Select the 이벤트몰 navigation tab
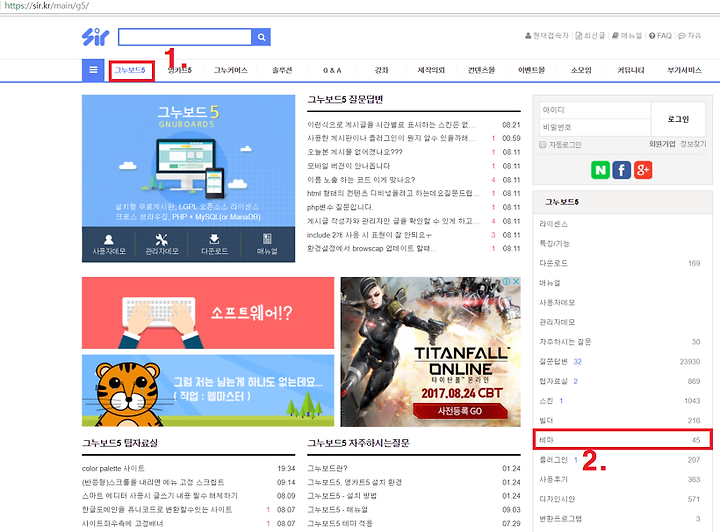This screenshot has width=720, height=532. [x=531, y=70]
